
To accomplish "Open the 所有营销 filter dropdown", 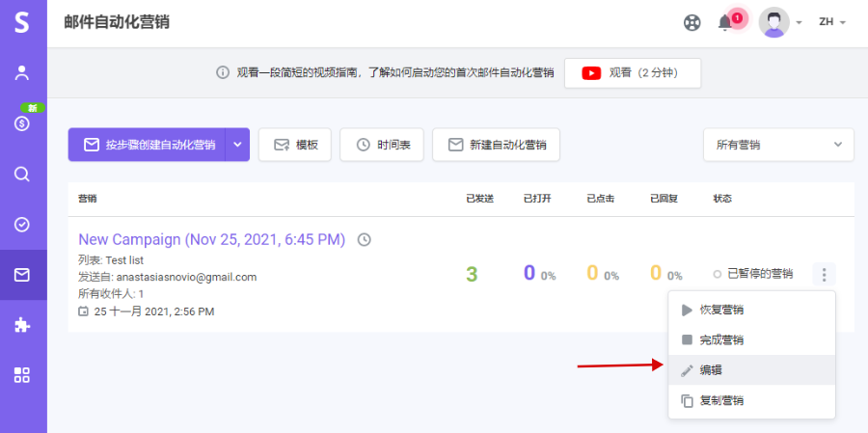I will pyautogui.click(x=778, y=145).
